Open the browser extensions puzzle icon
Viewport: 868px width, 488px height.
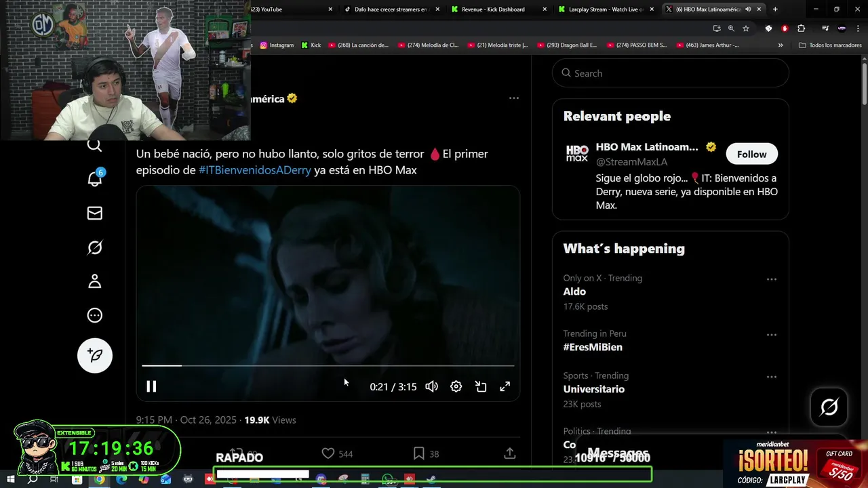click(x=801, y=28)
